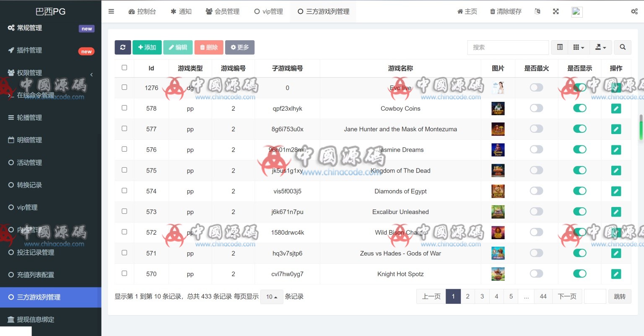Click the refresh table icon button

pyautogui.click(x=123, y=47)
